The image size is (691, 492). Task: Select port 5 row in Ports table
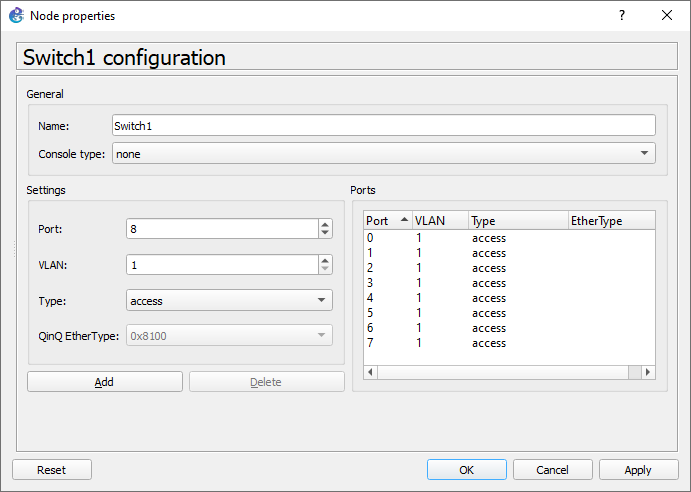coord(509,313)
